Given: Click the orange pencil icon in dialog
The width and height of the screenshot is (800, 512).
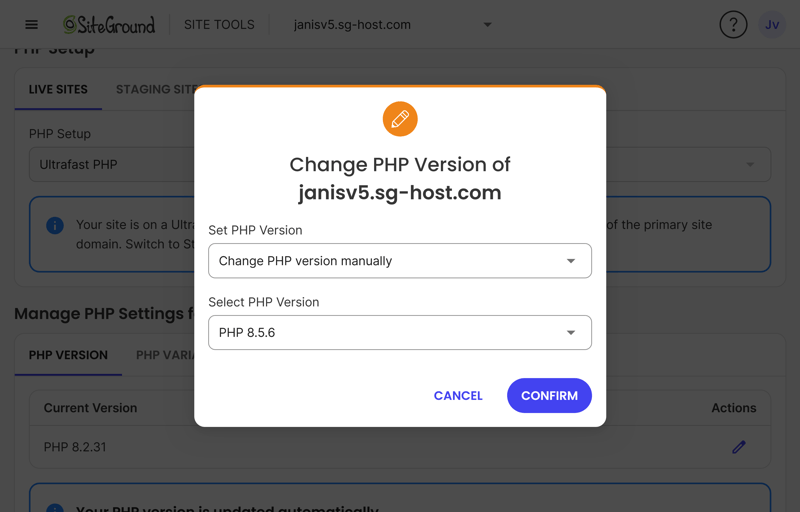Looking at the screenshot, I should pyautogui.click(x=400, y=119).
